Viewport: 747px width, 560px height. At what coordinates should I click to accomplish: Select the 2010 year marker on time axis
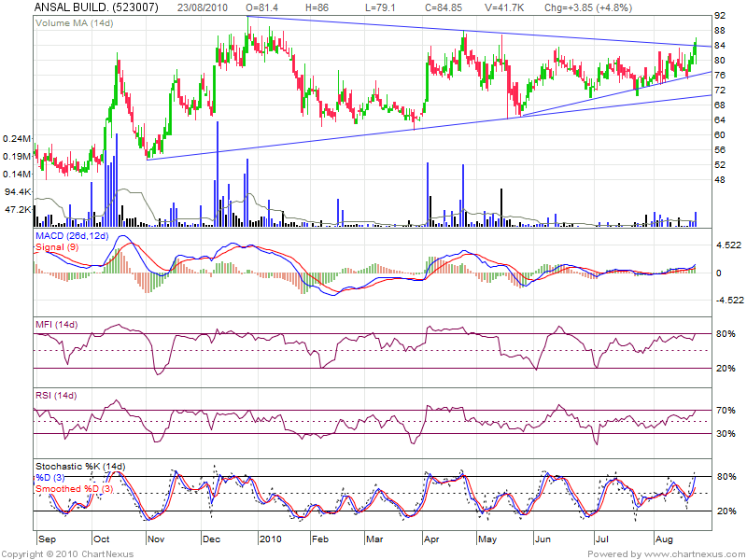(271, 539)
